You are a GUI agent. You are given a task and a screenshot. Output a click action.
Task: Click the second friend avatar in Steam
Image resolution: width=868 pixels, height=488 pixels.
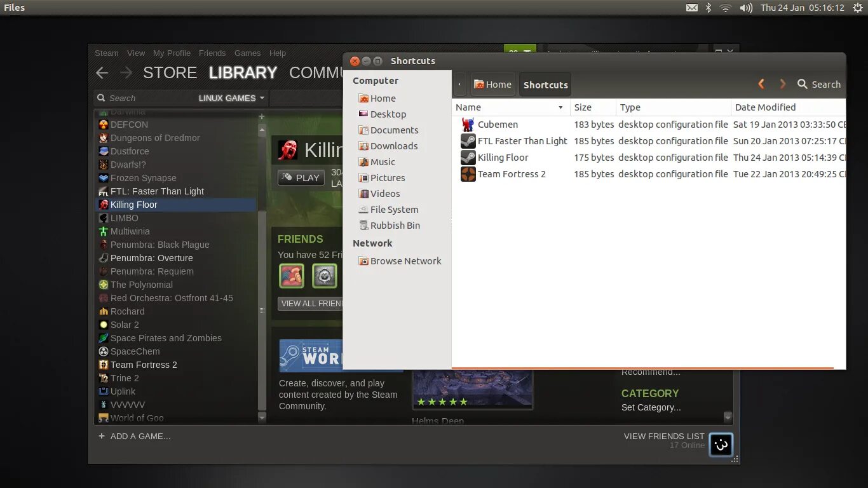pyautogui.click(x=324, y=276)
